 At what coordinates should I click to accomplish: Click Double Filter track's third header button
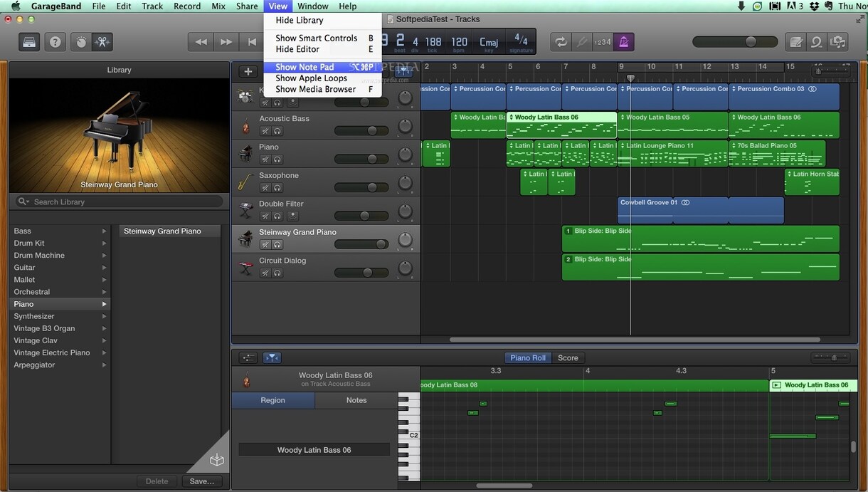pyautogui.click(x=292, y=216)
